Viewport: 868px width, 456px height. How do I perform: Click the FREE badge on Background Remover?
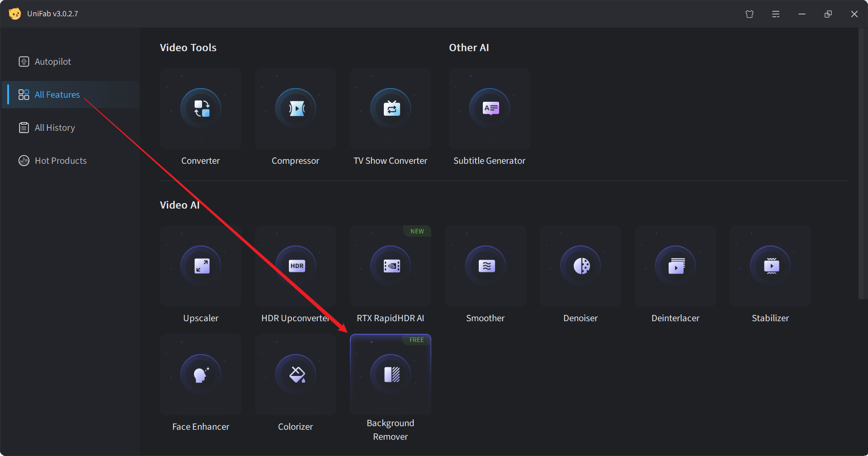click(417, 340)
